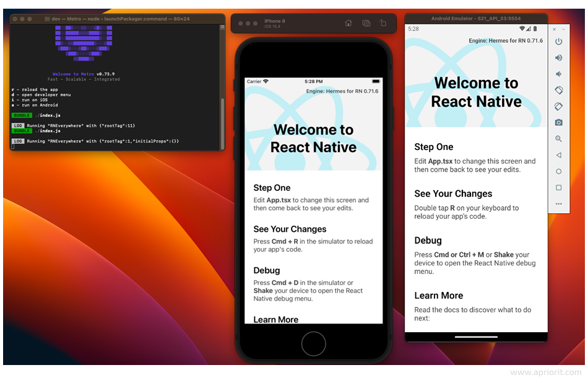The image size is (588, 383).
Task: Rotate Android emulator right
Action: click(x=558, y=106)
